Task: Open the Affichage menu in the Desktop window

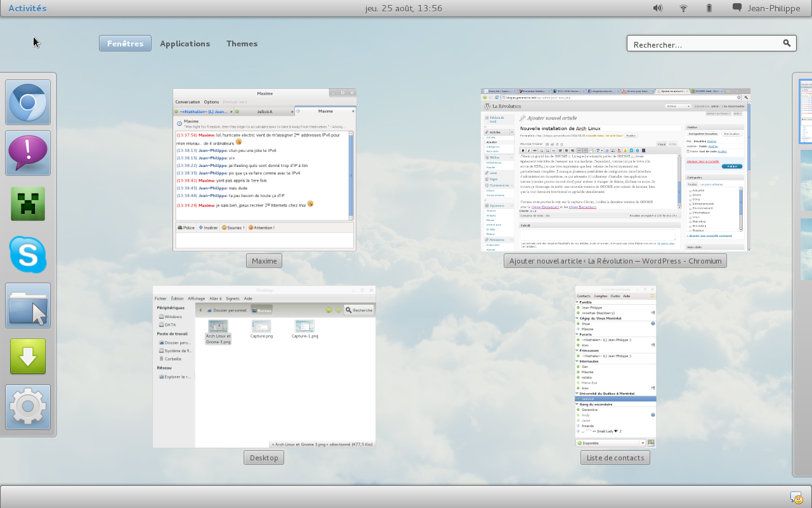Action: (x=195, y=298)
